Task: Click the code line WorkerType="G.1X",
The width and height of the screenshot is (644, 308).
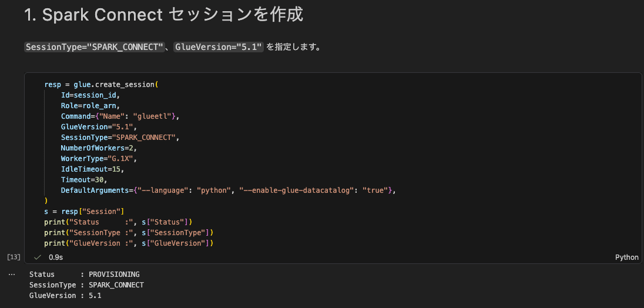Action: [99, 159]
